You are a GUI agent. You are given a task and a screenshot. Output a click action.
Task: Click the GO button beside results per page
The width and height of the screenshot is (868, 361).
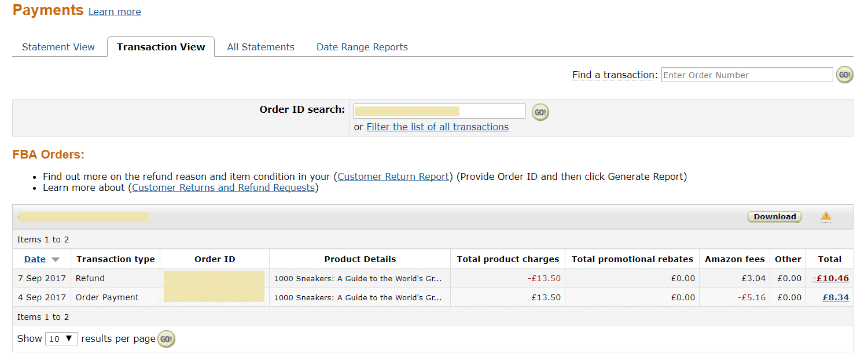(166, 339)
